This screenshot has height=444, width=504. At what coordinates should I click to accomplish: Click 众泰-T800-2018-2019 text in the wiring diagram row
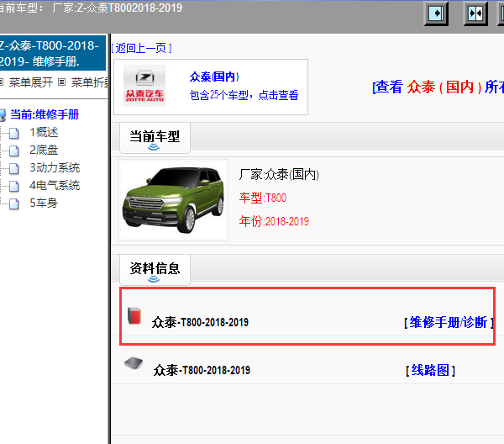point(202,370)
